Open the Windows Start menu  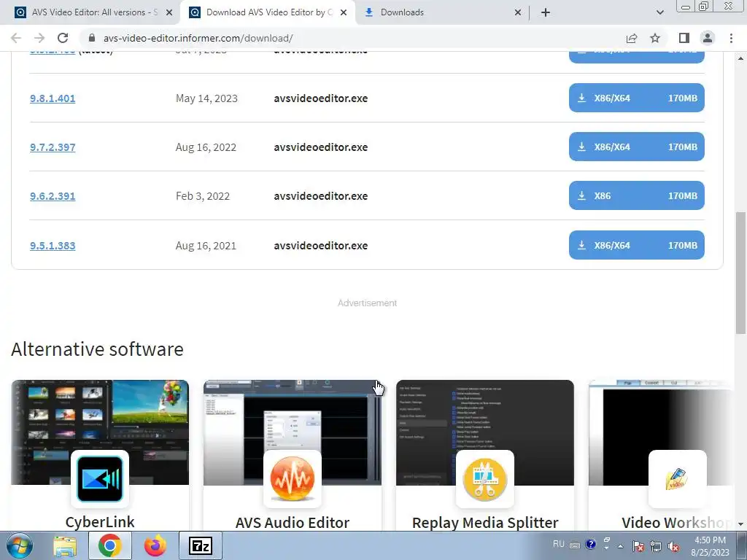20,545
